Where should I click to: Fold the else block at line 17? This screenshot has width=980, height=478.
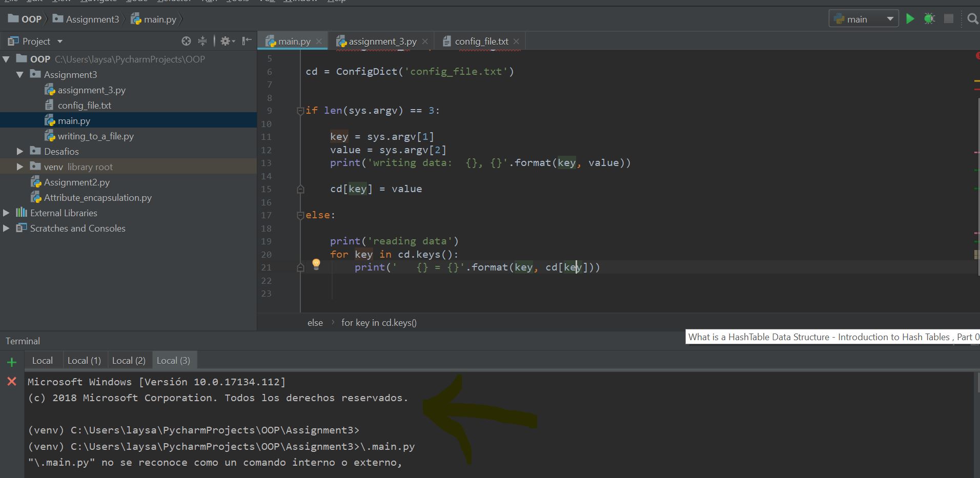(x=300, y=216)
